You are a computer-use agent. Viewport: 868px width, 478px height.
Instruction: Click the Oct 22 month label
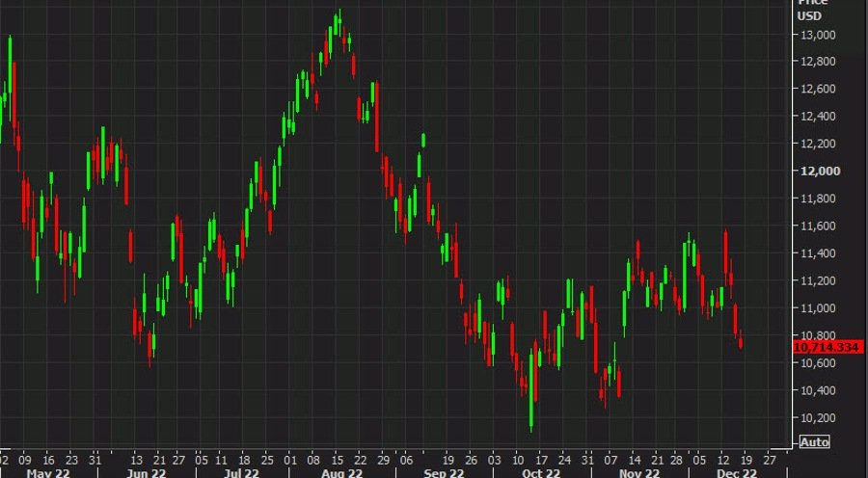(541, 473)
